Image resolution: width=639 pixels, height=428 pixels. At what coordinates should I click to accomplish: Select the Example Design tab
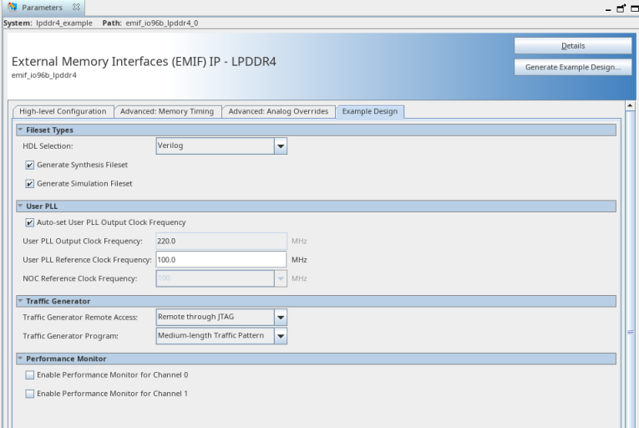pyautogui.click(x=370, y=111)
